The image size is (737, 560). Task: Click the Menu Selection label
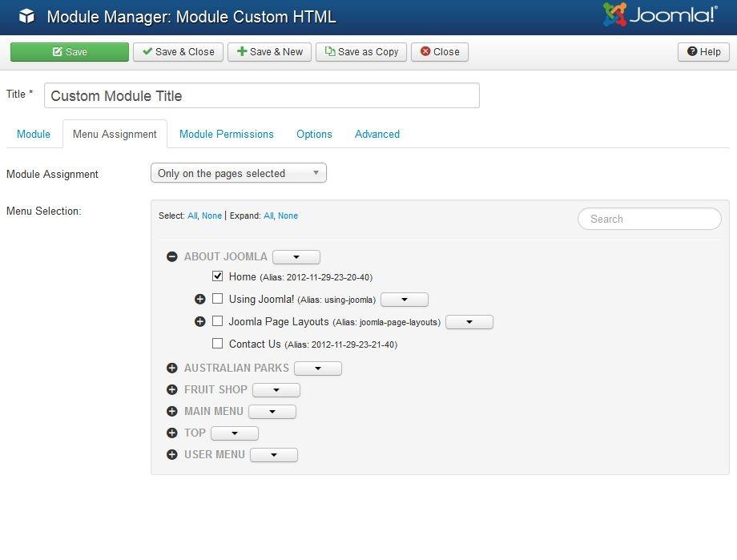(44, 212)
